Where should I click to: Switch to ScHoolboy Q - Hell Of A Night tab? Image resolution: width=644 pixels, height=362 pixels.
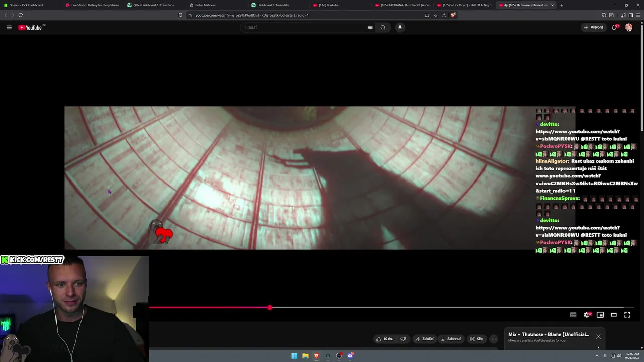point(464,5)
